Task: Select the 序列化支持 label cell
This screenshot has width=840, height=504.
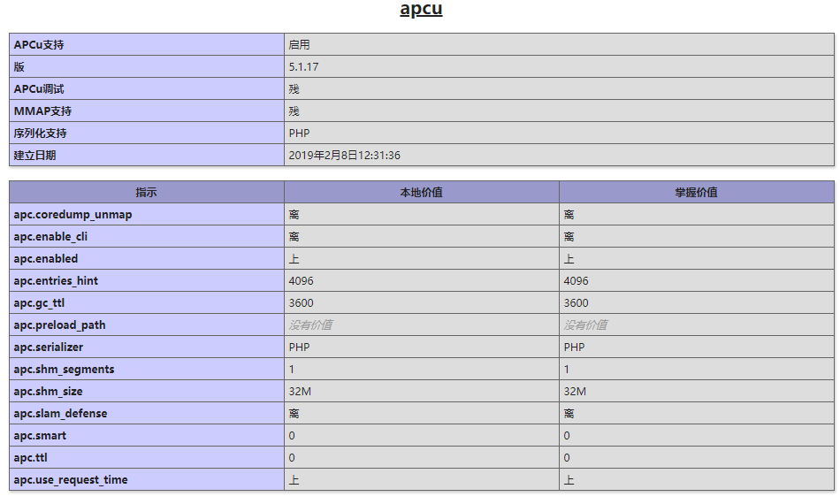Action: click(x=146, y=134)
